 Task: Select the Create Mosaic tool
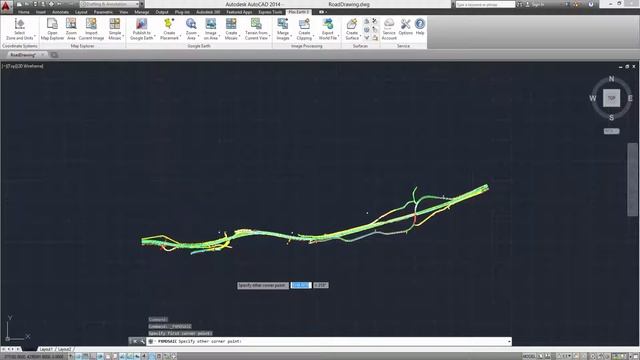pos(231,29)
